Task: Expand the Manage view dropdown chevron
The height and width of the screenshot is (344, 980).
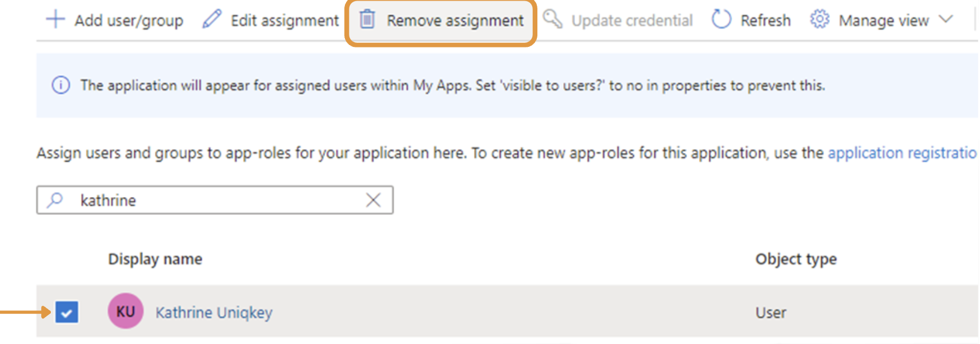Action: (x=946, y=19)
